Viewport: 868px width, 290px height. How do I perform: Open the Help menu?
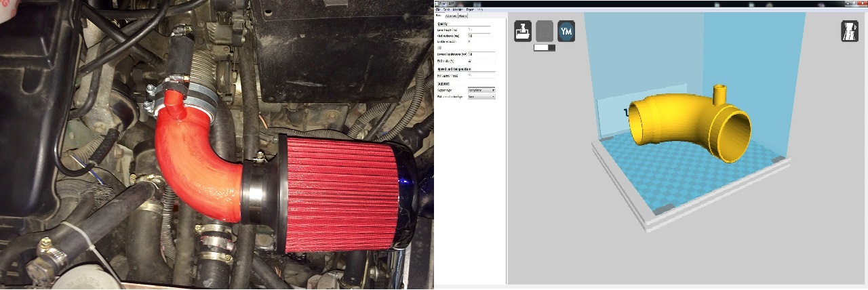479,10
